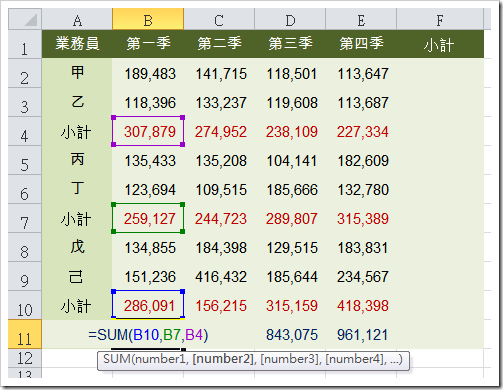Click header cell 第四季
This screenshot has width=503, height=390.
click(x=361, y=44)
